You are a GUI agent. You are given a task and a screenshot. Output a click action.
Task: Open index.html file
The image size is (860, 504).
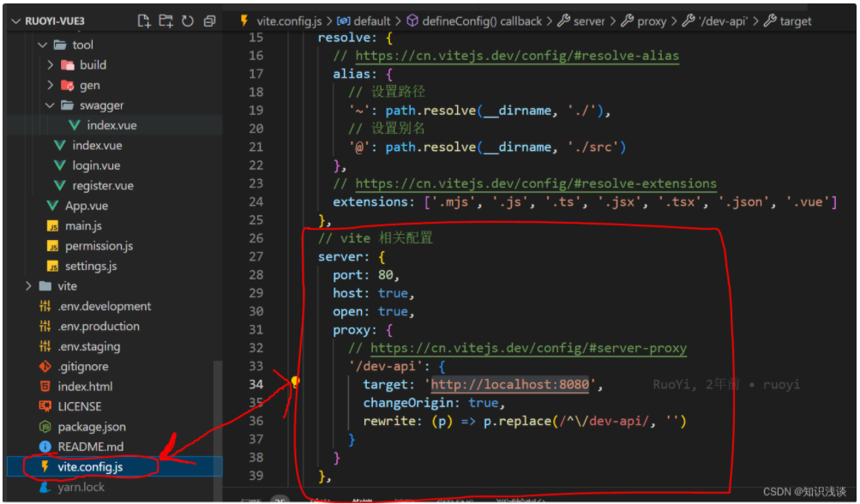[x=85, y=387]
